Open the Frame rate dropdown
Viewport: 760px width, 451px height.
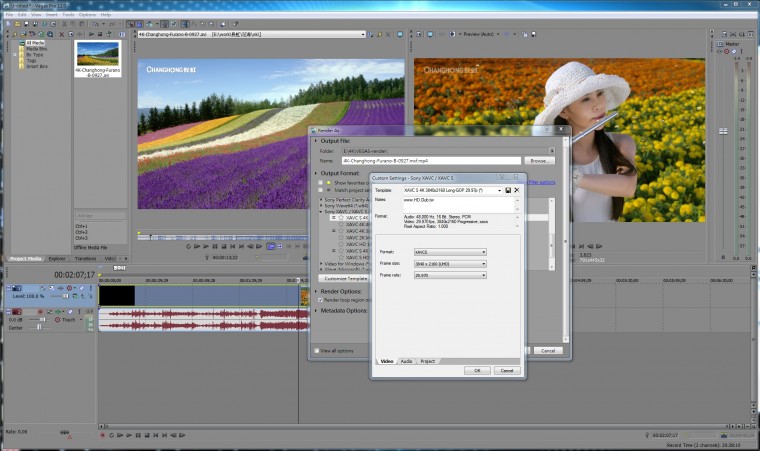point(483,275)
